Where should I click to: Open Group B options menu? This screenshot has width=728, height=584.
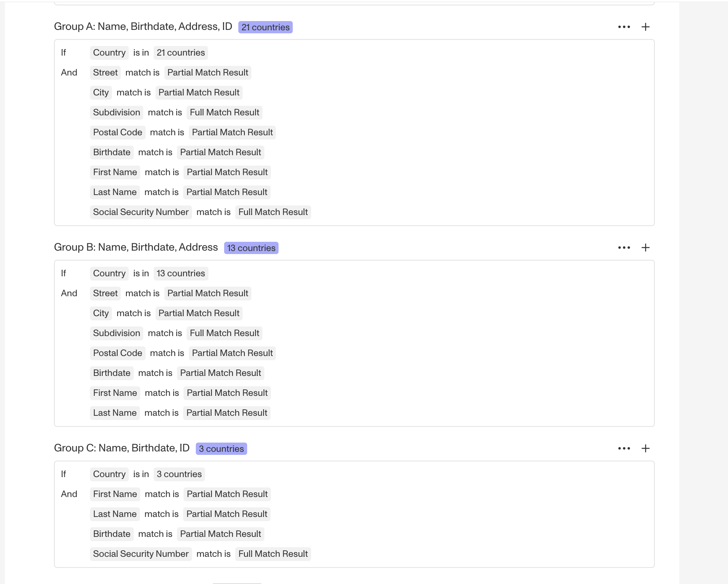click(624, 247)
